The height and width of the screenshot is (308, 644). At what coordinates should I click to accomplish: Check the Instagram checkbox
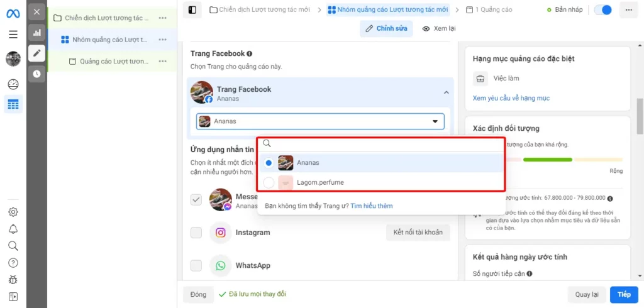[196, 233]
